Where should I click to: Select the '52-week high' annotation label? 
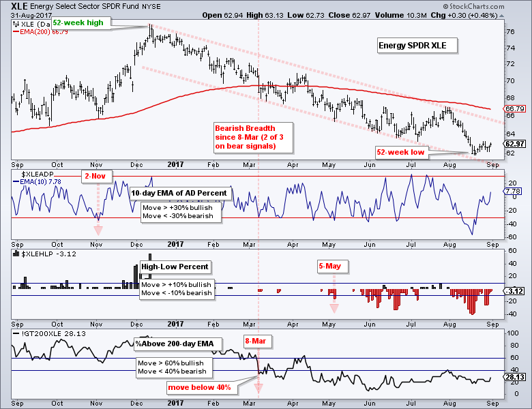[80, 23]
